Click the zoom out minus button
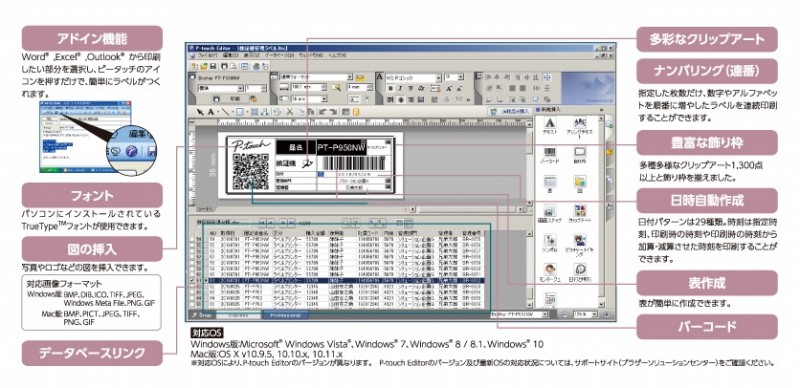The height and width of the screenshot is (388, 800). point(565,315)
